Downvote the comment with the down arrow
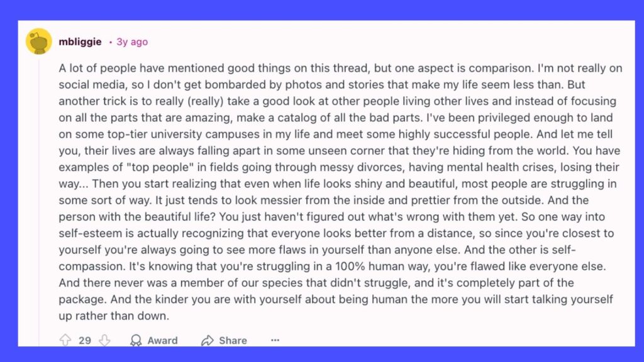The height and width of the screenshot is (362, 644). click(x=104, y=341)
